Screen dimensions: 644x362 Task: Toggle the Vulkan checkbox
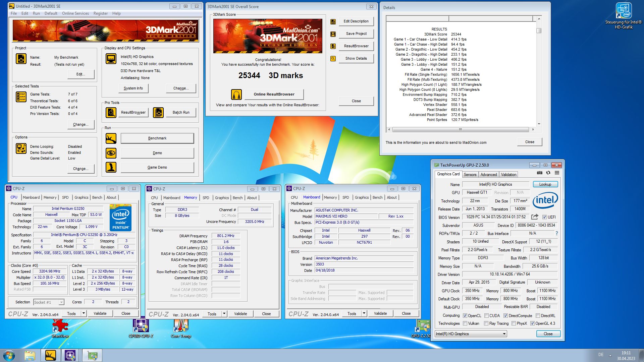coord(465,323)
